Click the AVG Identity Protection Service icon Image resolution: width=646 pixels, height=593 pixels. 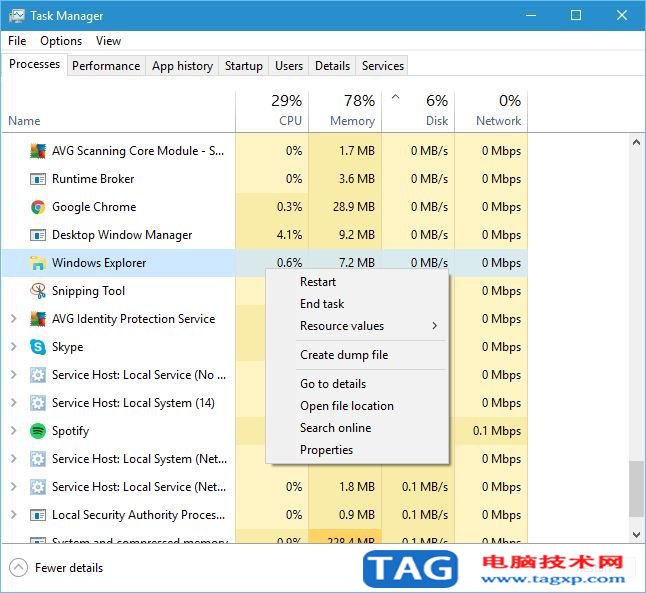pyautogui.click(x=38, y=319)
